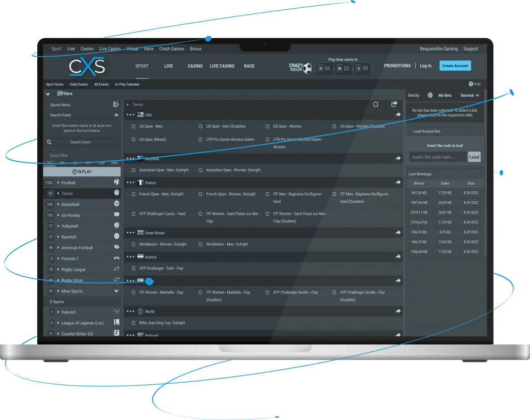The image size is (530, 420).
Task: Click the Volleyball icon in sidebar
Action: 116,226
